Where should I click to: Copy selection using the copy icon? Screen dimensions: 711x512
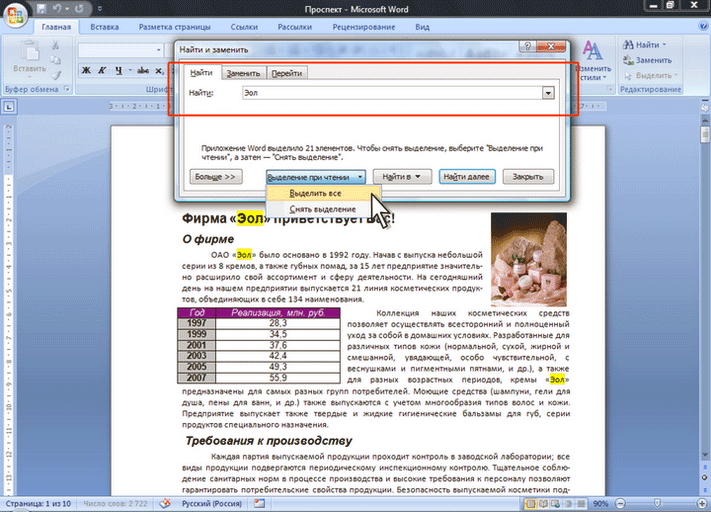(x=55, y=60)
